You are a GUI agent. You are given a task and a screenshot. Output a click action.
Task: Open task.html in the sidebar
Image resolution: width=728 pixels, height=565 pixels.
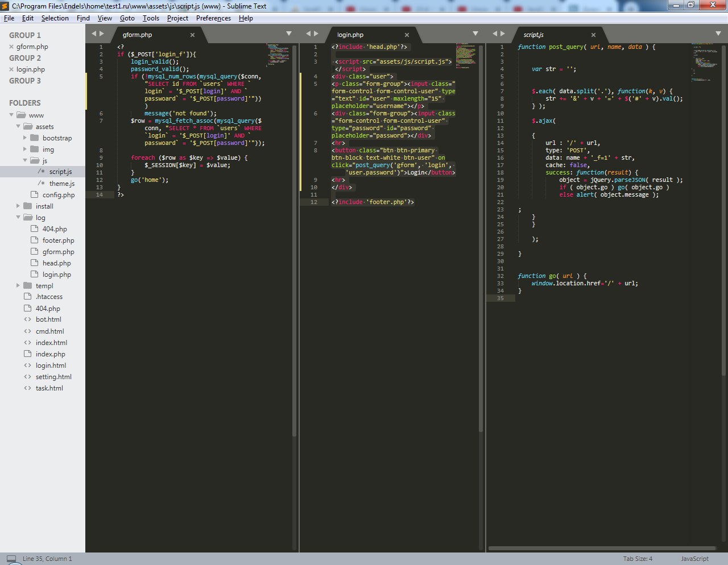(x=49, y=388)
